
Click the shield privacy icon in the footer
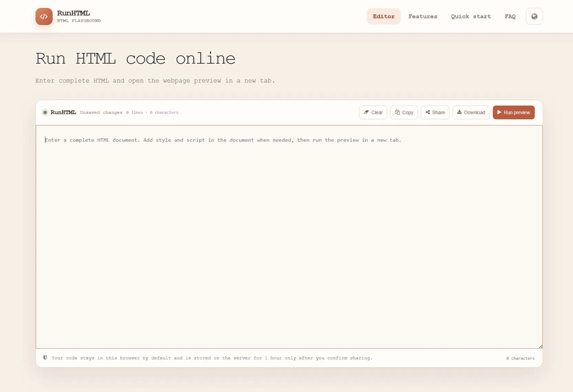click(45, 358)
